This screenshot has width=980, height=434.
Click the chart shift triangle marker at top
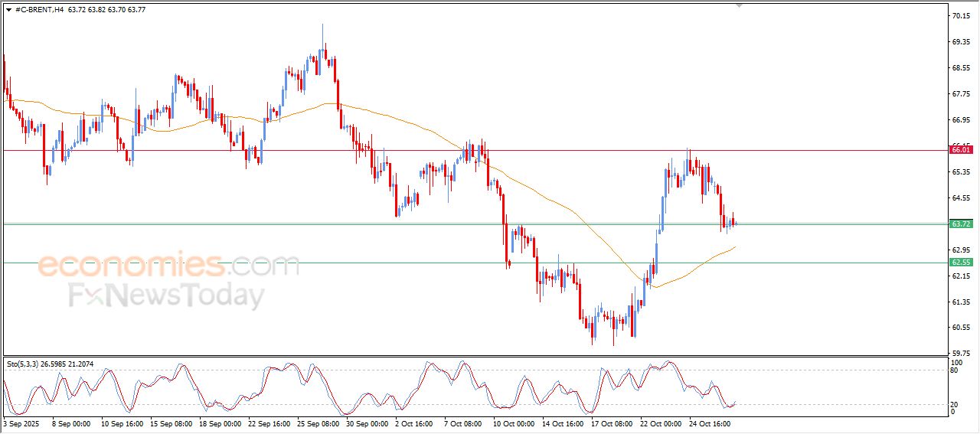point(739,5)
